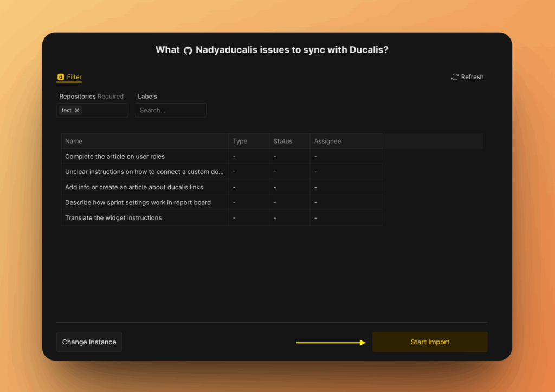
Task: Click the yellow Ducalis "d" icon beside Filter
Action: (60, 77)
